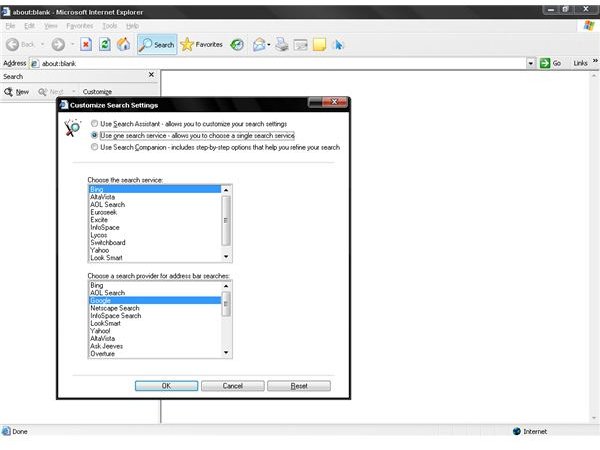Select Ask Jeeves address bar provider
Viewport: 600px width, 450px height.
[155, 346]
